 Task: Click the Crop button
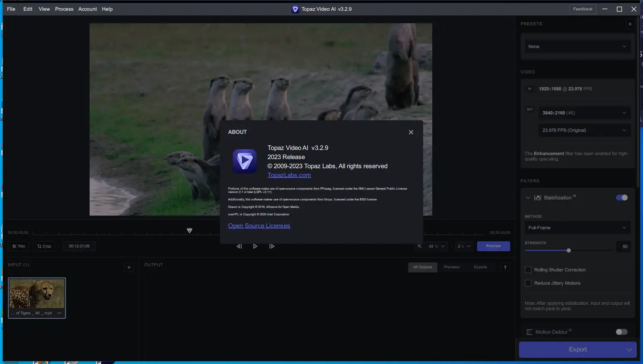(44, 246)
